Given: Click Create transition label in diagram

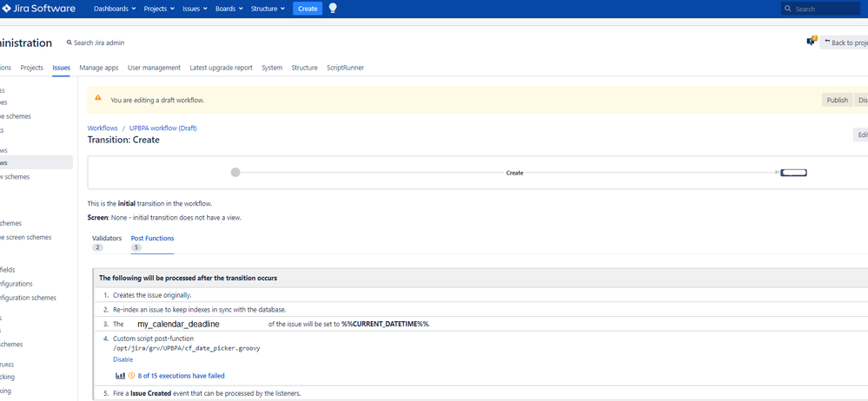Looking at the screenshot, I should pos(514,173).
